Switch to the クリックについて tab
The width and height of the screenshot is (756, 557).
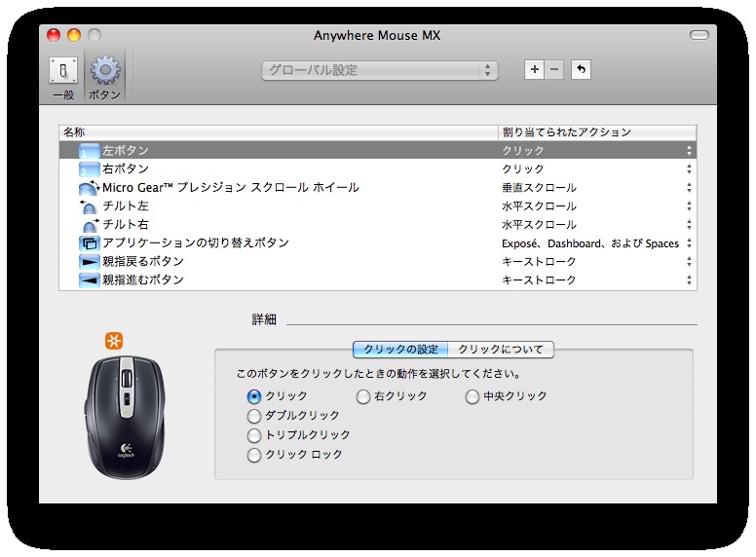[501, 350]
